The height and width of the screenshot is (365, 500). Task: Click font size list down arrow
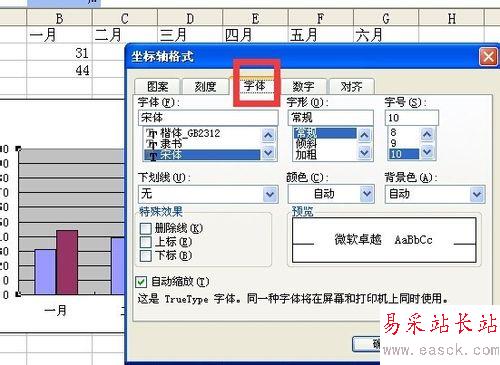(x=427, y=152)
